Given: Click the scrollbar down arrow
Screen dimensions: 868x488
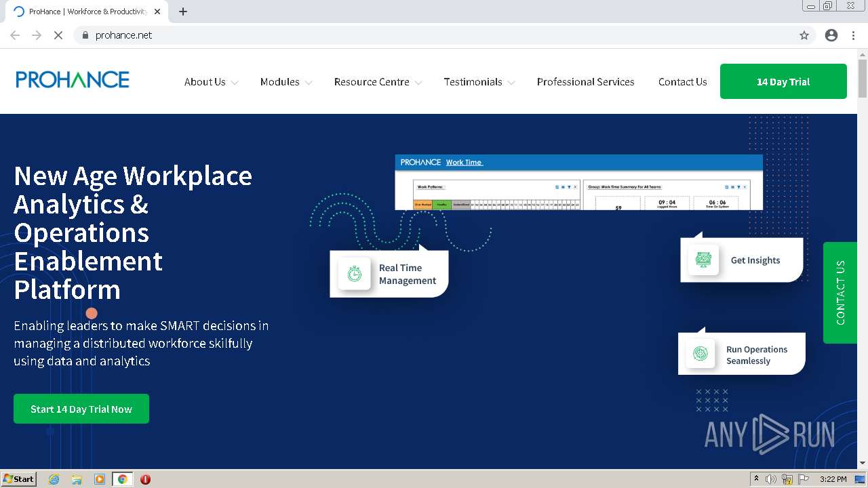Looking at the screenshot, I should (x=863, y=464).
